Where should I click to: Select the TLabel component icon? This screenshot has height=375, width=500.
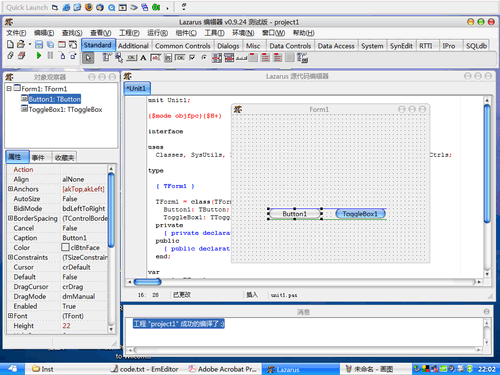tap(143, 58)
